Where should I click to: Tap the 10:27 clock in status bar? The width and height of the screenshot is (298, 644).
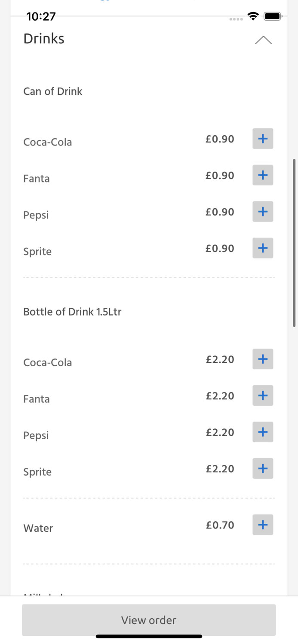tap(41, 16)
